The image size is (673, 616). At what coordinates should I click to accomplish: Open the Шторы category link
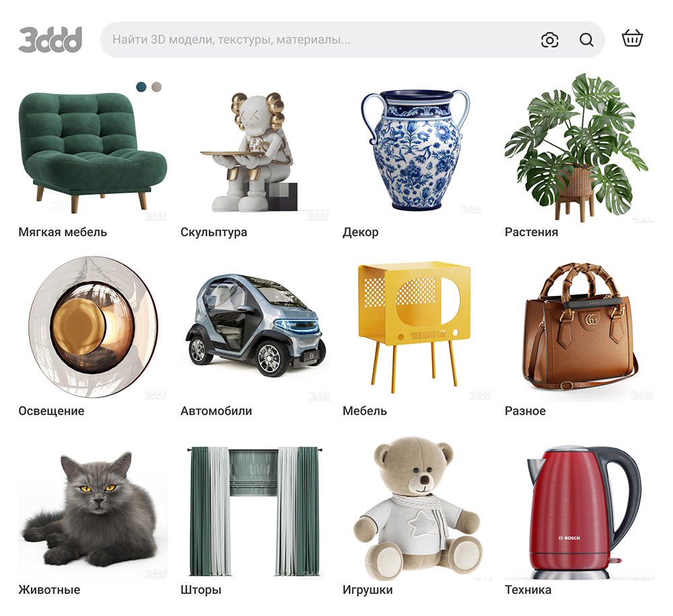click(x=201, y=590)
